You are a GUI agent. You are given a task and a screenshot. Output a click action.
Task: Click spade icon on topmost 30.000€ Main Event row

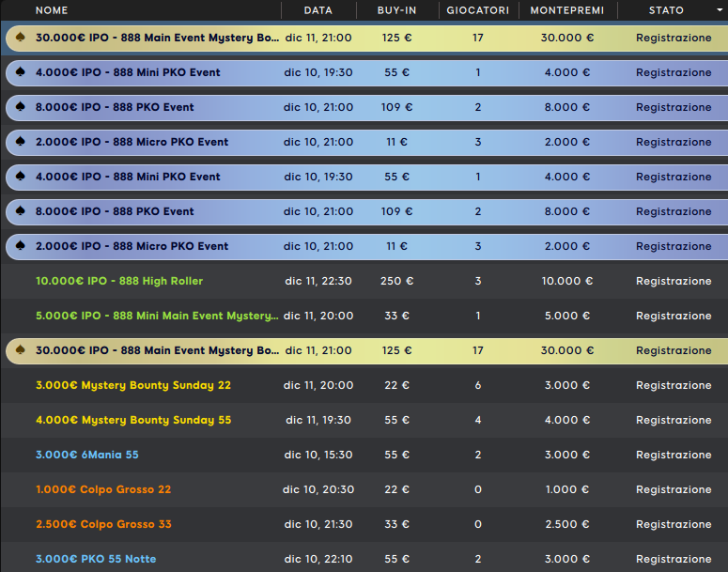pos(21,39)
